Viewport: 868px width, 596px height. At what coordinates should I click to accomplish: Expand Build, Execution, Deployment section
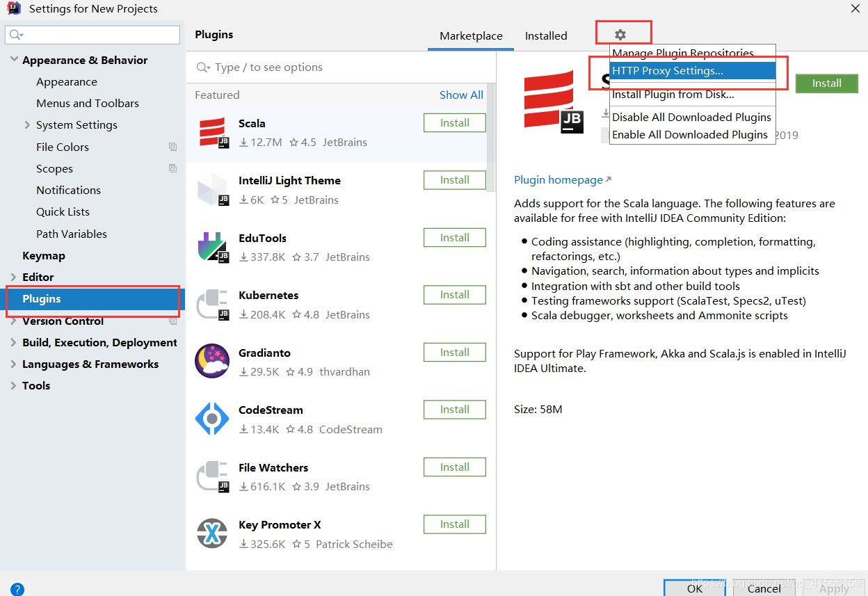click(14, 342)
